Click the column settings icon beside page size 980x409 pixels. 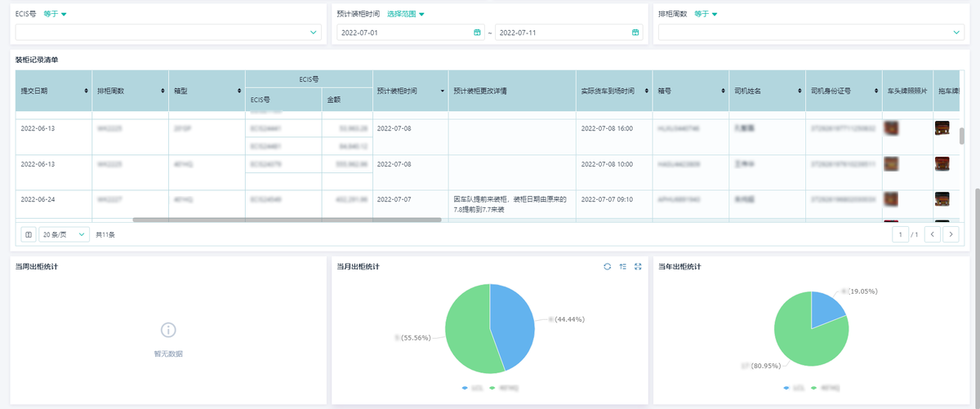tap(29, 234)
